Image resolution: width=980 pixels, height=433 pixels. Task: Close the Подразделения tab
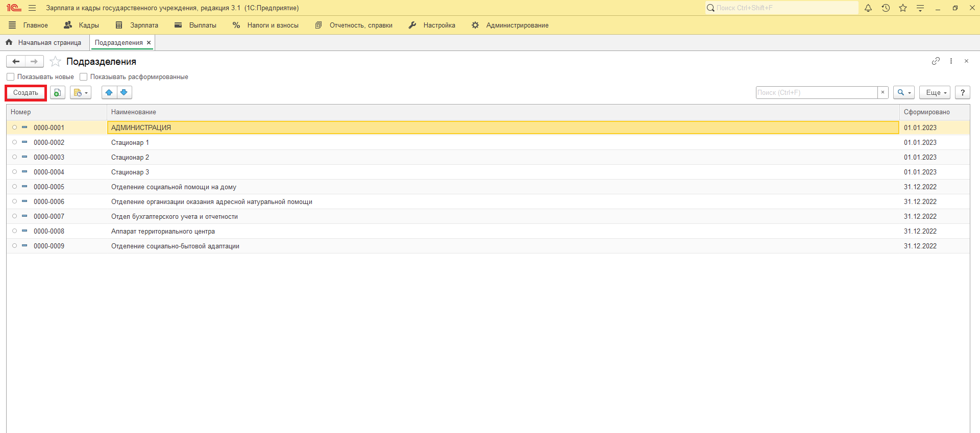149,43
